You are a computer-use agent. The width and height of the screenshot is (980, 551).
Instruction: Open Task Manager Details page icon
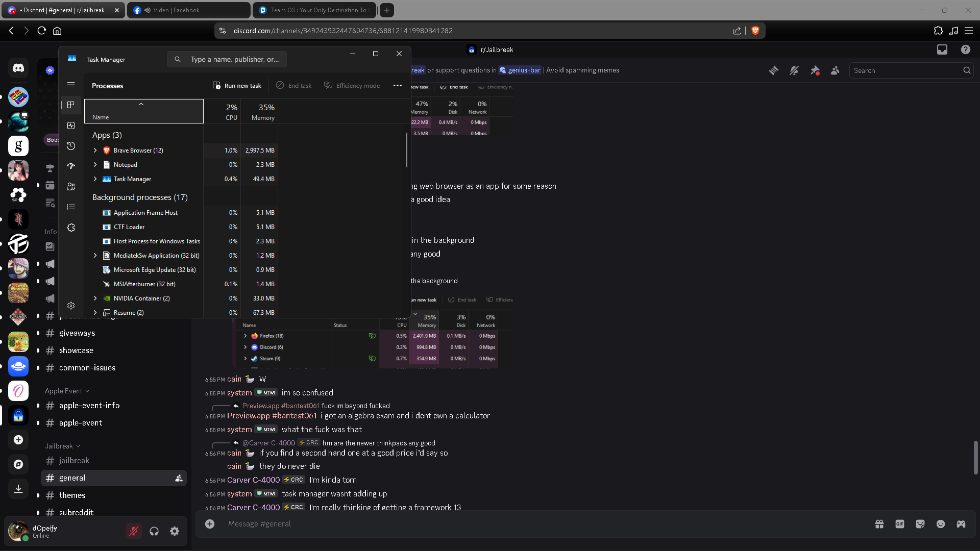[x=71, y=207]
